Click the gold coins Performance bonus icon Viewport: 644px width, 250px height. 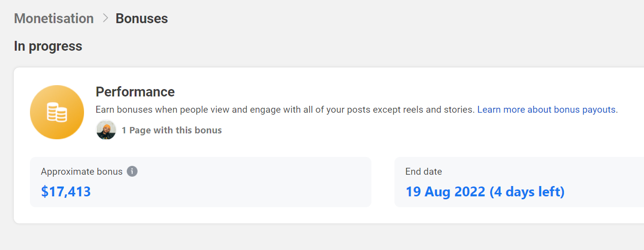point(57,112)
